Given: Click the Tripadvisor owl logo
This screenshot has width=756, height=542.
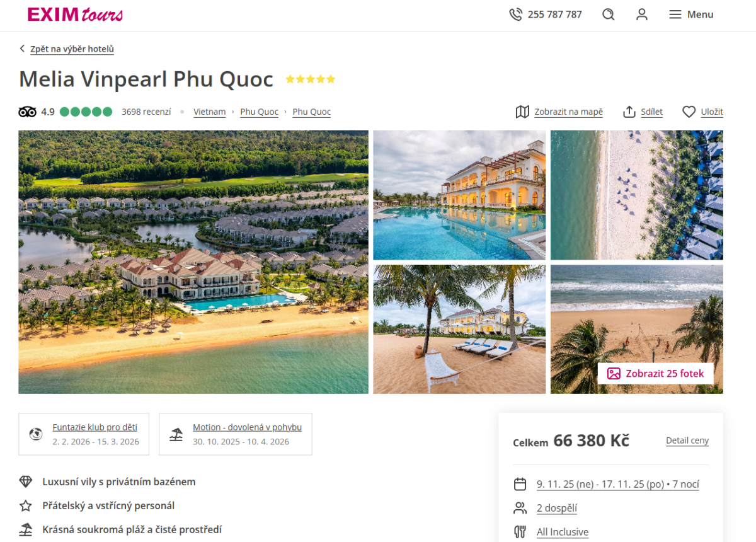Looking at the screenshot, I should pos(28,112).
